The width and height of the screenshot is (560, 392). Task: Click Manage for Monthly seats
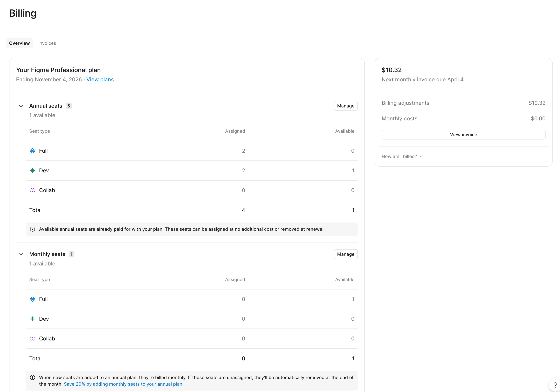tap(345, 254)
